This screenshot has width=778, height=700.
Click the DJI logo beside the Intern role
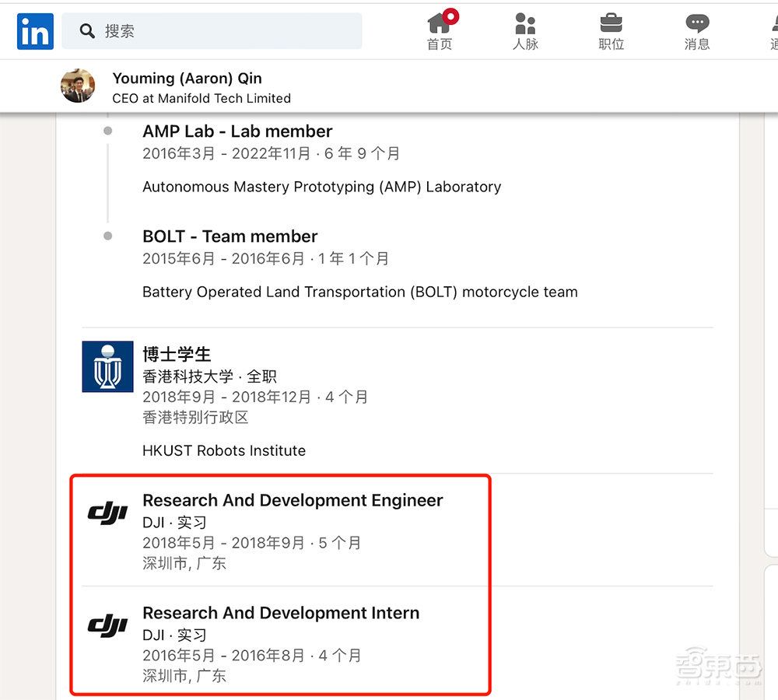pyautogui.click(x=107, y=625)
